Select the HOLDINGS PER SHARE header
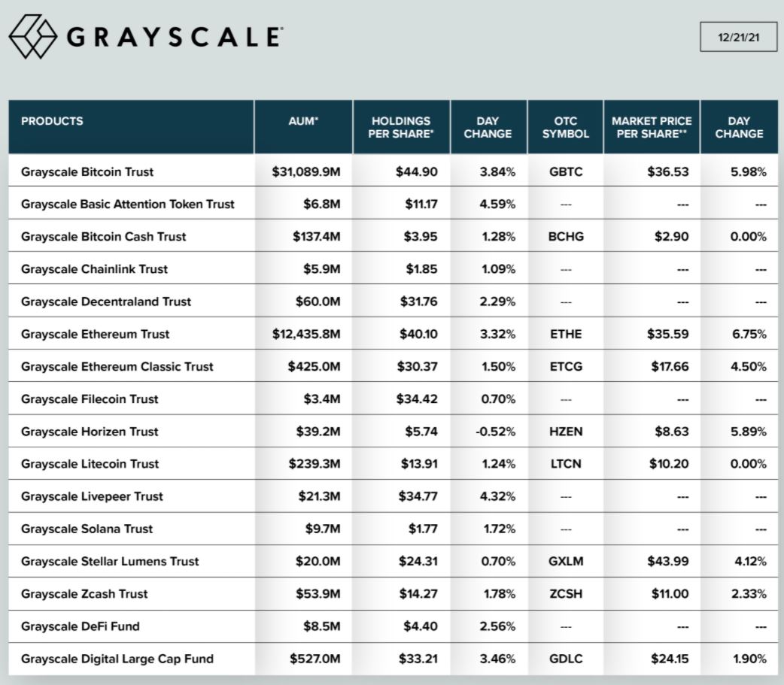This screenshot has width=784, height=685. (401, 127)
